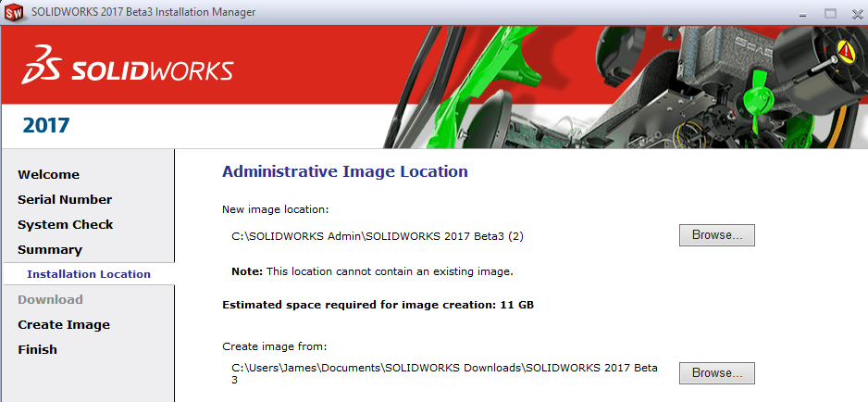Click the Create image from label

coord(275,346)
